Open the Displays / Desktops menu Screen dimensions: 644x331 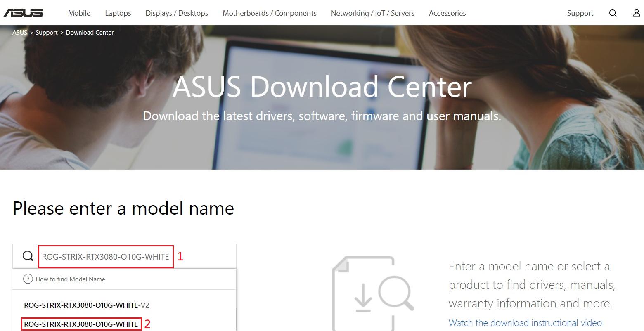point(177,13)
